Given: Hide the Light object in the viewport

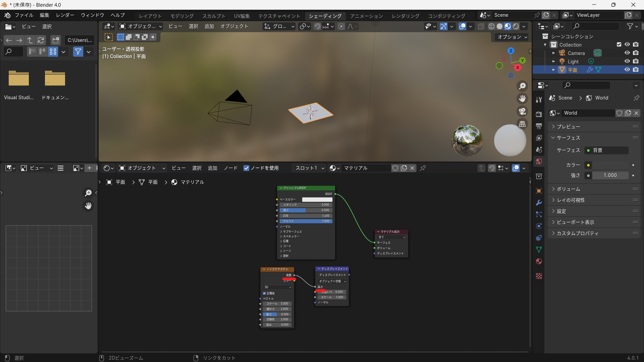Looking at the screenshot, I should tap(627, 61).
